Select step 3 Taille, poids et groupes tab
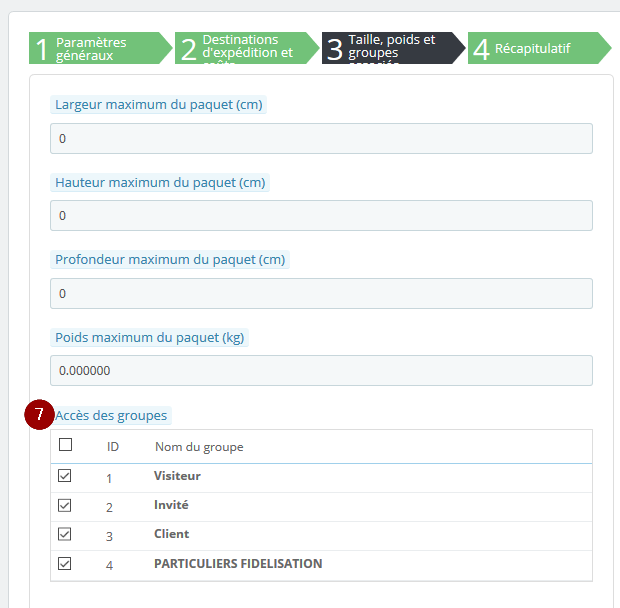The height and width of the screenshot is (608, 620). pyautogui.click(x=393, y=48)
